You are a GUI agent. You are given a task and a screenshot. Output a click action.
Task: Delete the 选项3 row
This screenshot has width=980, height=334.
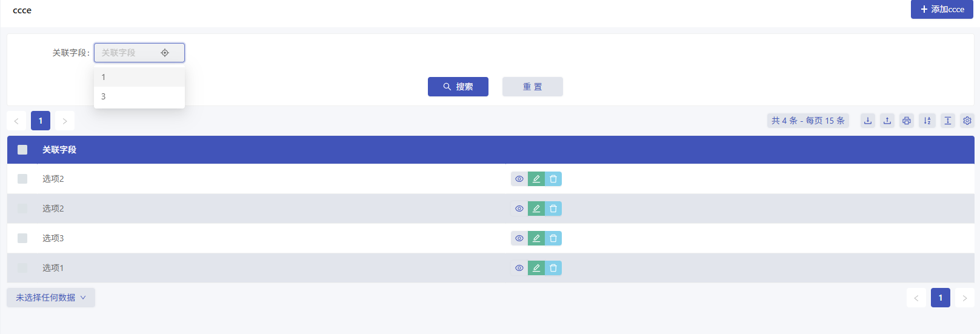pos(553,238)
